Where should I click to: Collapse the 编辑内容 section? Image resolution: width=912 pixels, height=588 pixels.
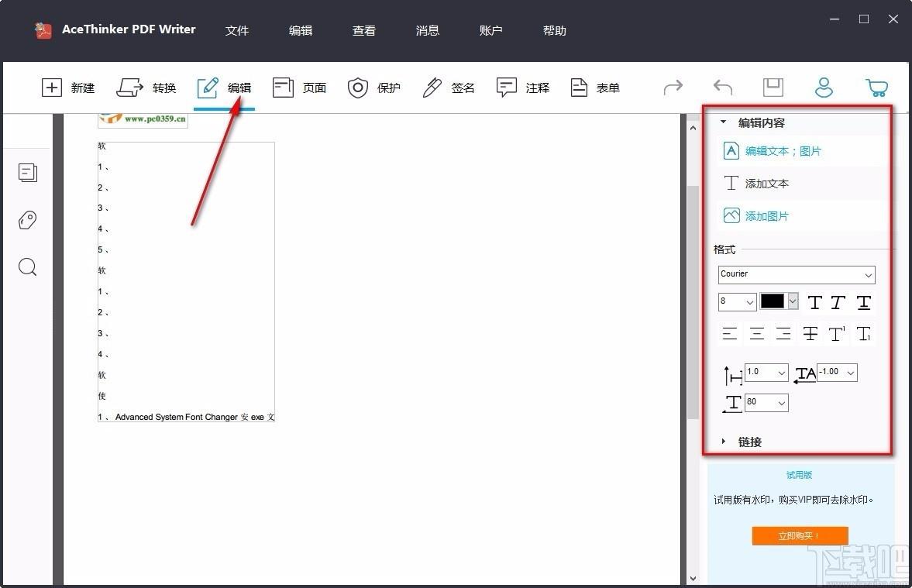(724, 122)
